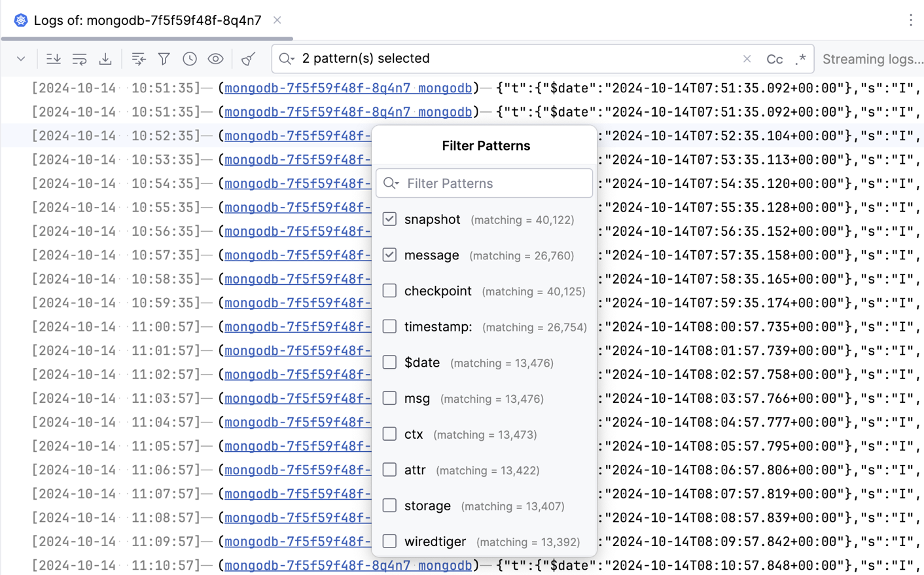Toggle match case with the Cc button
This screenshot has width=924, height=575.
(774, 58)
